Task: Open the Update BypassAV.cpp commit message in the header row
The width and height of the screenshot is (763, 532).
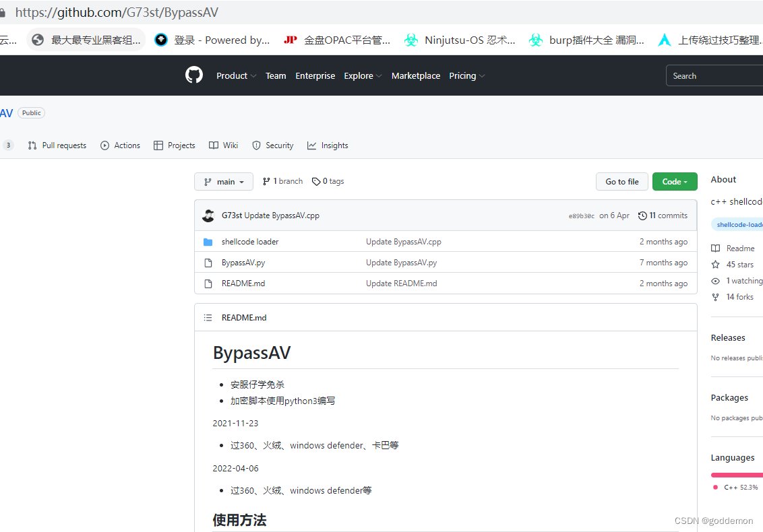Action: click(x=282, y=215)
